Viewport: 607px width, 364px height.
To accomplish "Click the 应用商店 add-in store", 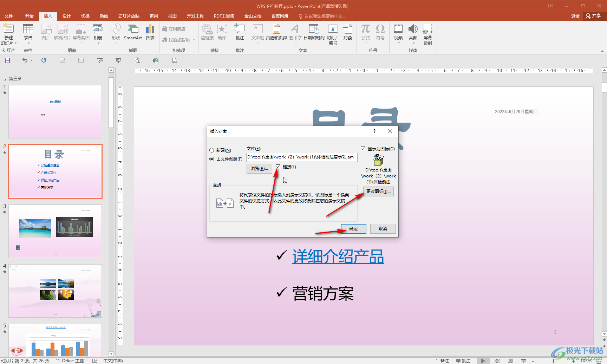I will pos(174,29).
